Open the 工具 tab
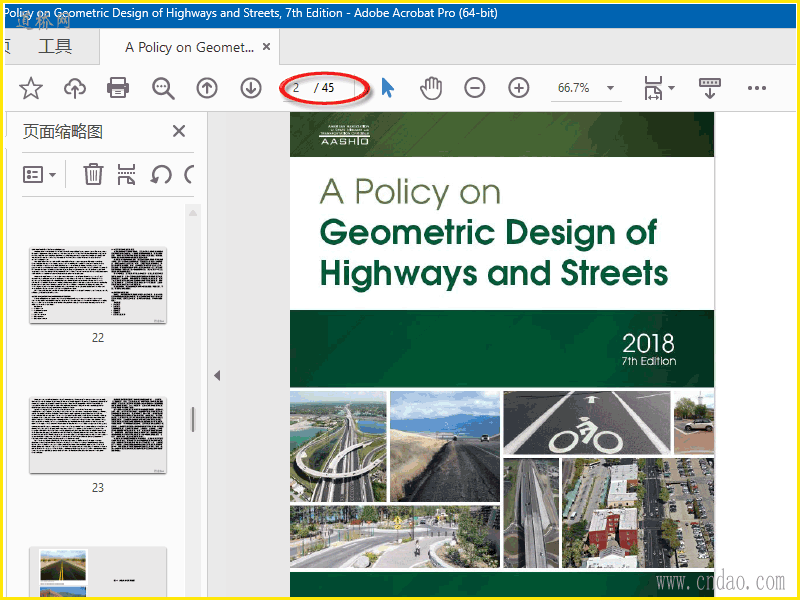This screenshot has width=800, height=600. pos(55,47)
